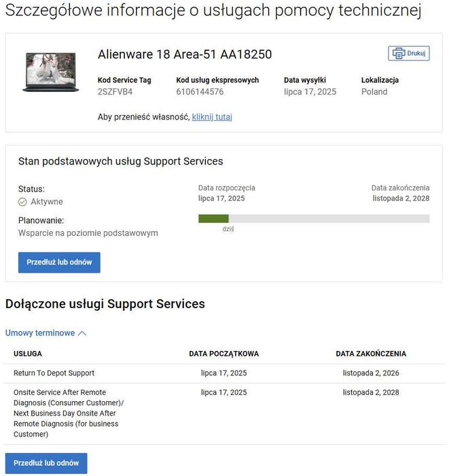Click the page title 'Szczegółowe informacje' heading

(x=213, y=10)
